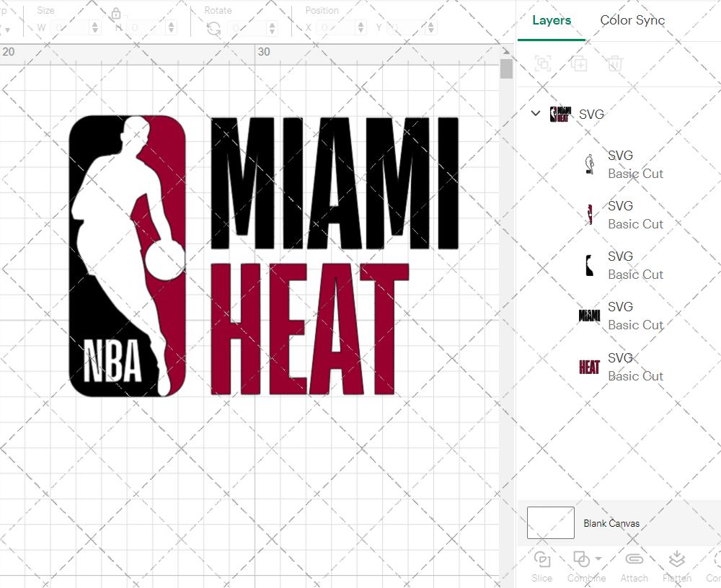The width and height of the screenshot is (721, 588).
Task: Click the Blank Canvas label
Action: point(611,523)
